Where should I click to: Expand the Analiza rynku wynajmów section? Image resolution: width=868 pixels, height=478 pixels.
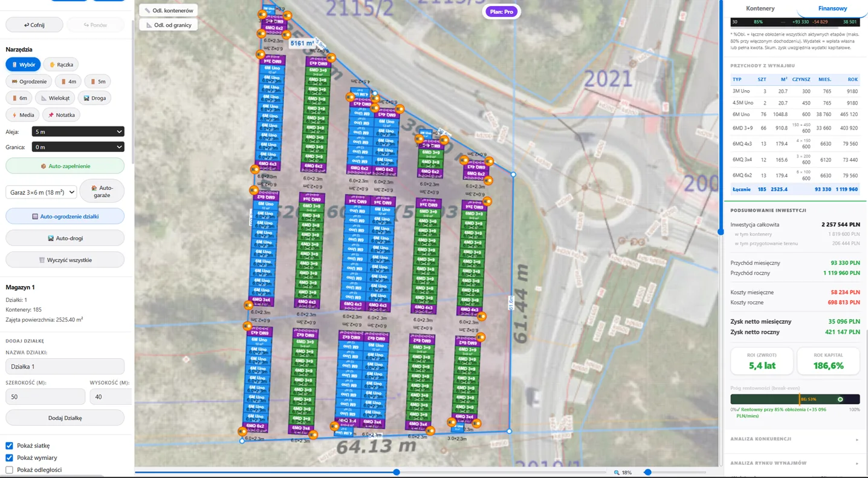[794, 463]
